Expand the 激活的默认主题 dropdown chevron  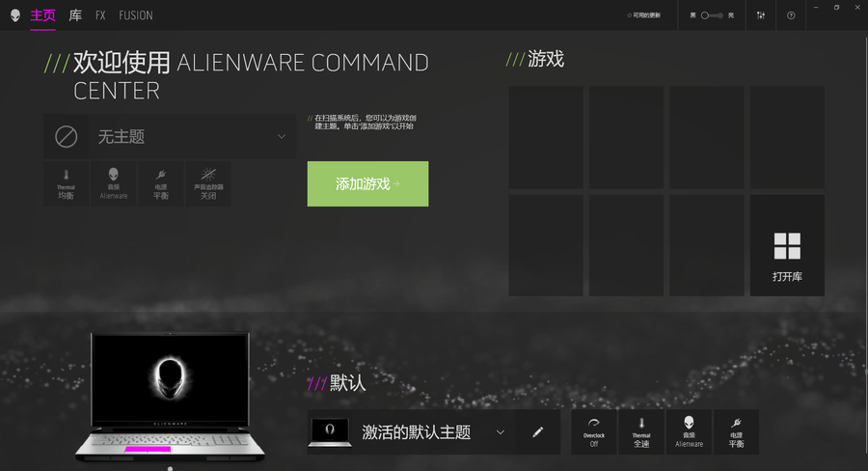500,431
